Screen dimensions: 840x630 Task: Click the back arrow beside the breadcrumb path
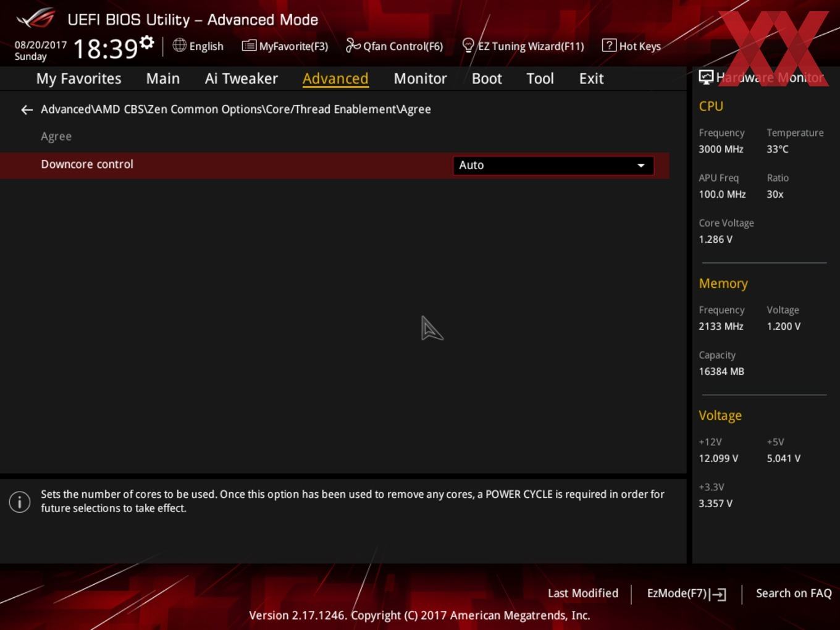tap(27, 110)
